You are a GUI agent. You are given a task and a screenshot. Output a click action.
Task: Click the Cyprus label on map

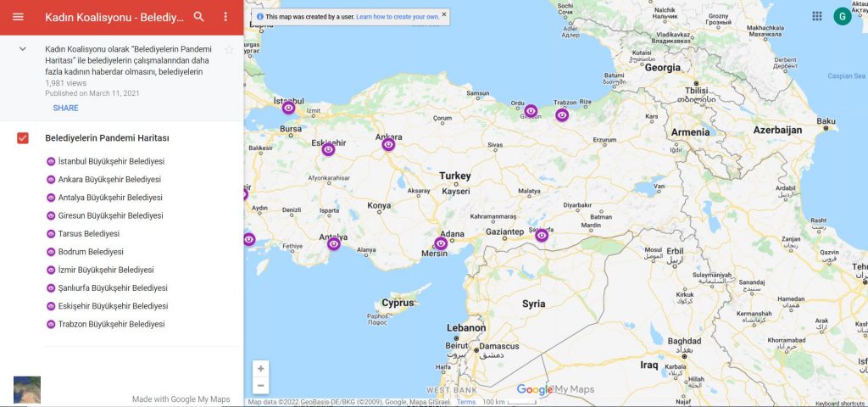pos(398,304)
